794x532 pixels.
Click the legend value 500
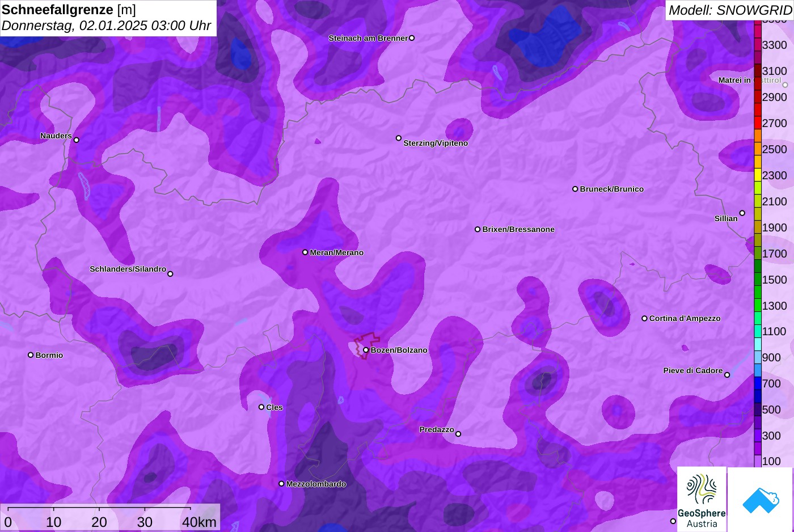(771, 409)
